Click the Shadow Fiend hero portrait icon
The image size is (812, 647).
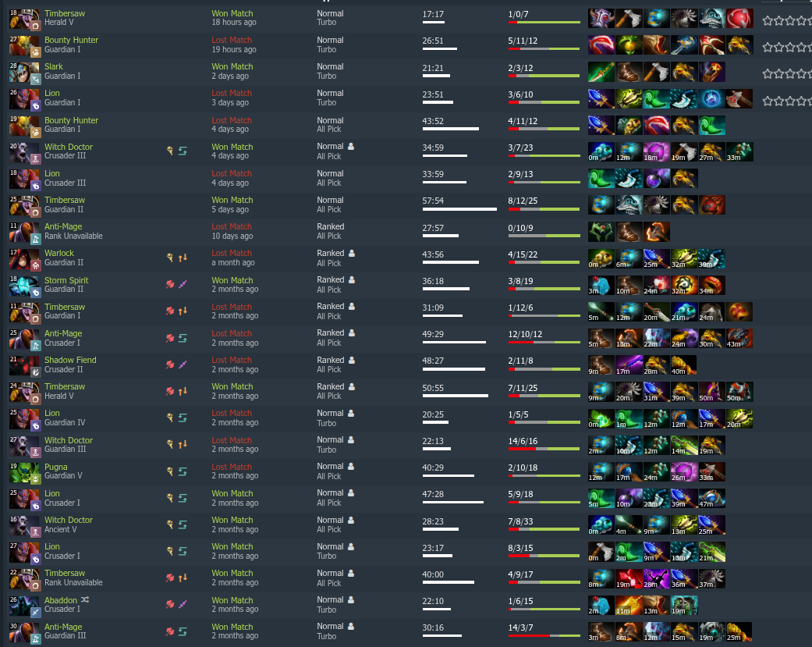24,364
